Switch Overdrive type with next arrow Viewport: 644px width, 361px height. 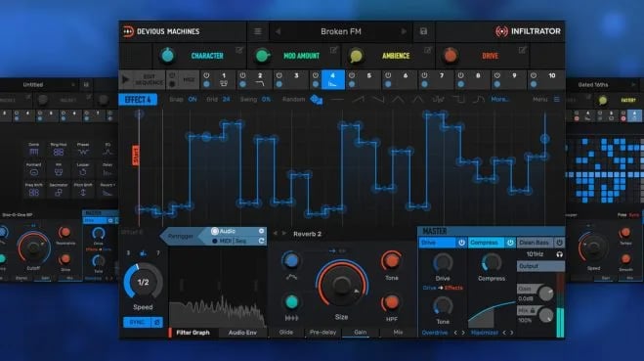463,333
